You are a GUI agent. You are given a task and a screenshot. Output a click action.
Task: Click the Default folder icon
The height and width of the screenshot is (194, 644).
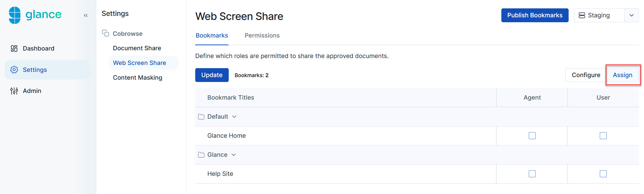201,117
